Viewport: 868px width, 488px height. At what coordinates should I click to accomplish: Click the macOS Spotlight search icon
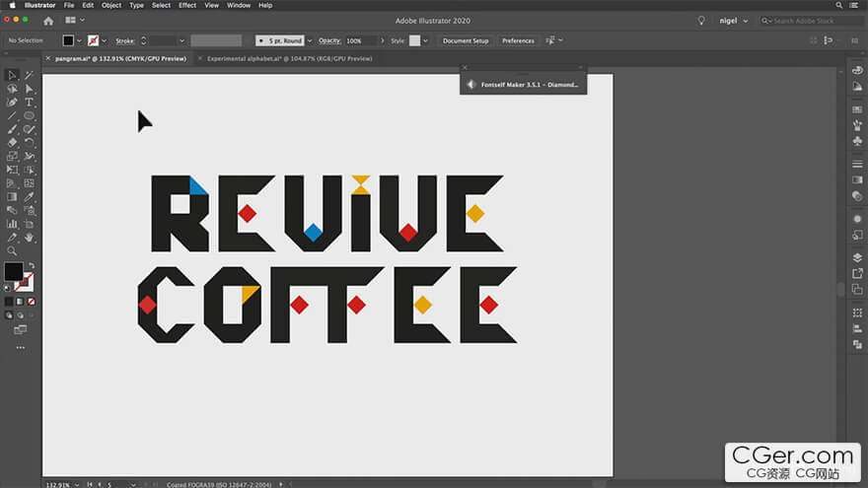tap(838, 5)
